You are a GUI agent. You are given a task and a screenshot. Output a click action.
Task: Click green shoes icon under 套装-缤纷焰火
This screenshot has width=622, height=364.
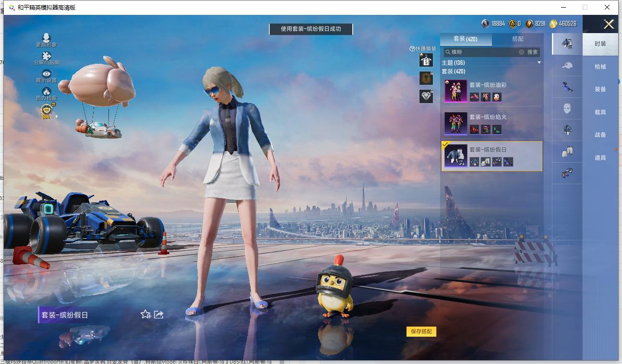tap(496, 129)
